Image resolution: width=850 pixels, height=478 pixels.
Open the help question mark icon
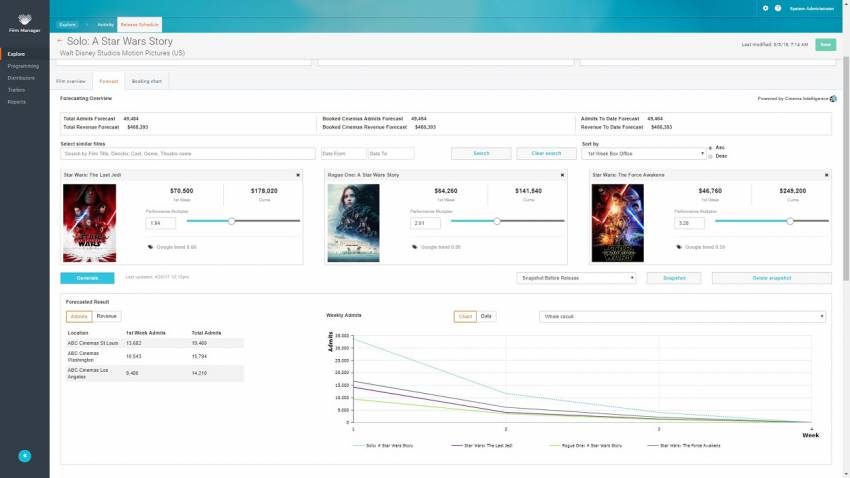[x=778, y=8]
